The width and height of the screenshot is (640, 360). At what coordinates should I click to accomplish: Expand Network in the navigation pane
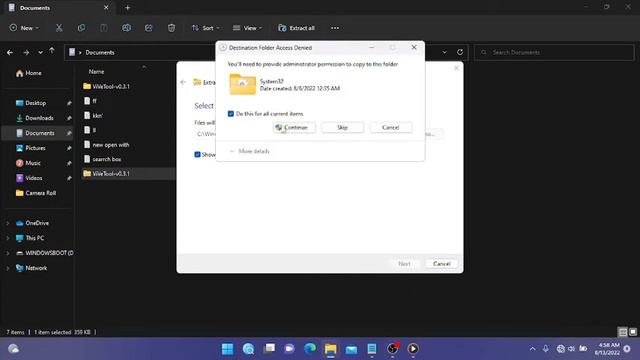point(7,268)
